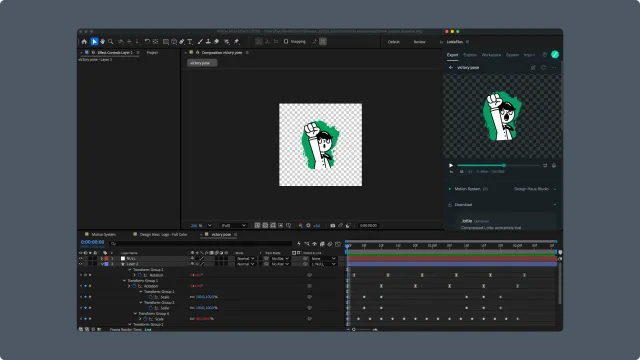
Task: Click the snapshot camera icon below viewer
Action: (x=333, y=225)
